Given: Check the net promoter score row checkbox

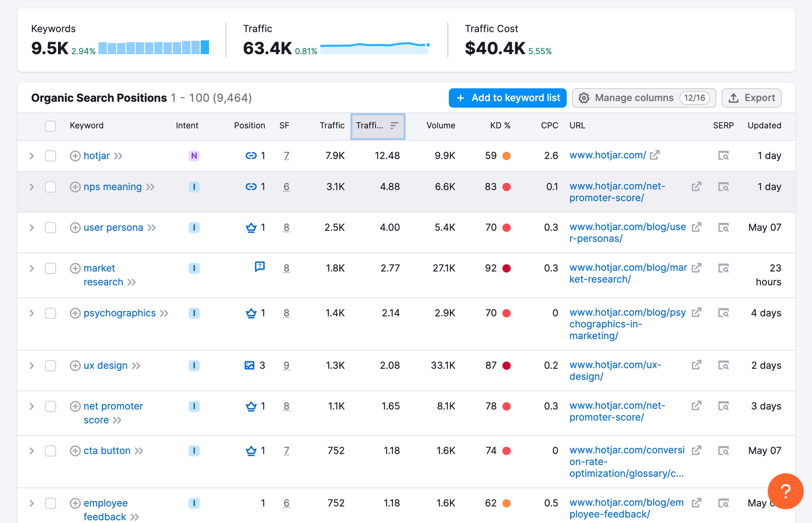Looking at the screenshot, I should pyautogui.click(x=50, y=406).
